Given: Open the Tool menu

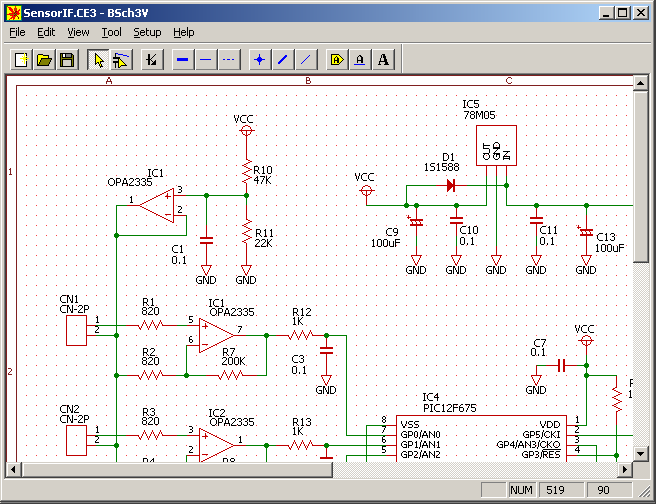Looking at the screenshot, I should click(x=111, y=32).
